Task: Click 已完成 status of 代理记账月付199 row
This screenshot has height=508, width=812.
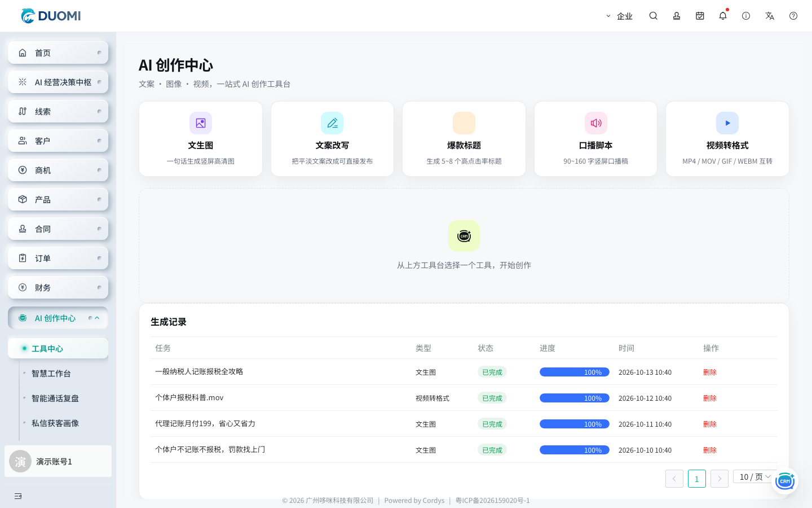Action: click(492, 424)
